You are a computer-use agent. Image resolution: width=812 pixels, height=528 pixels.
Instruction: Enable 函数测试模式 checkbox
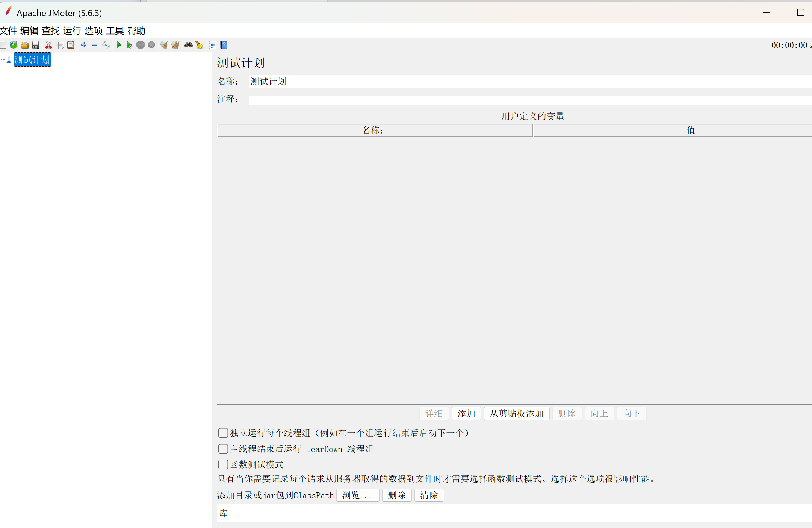click(x=223, y=464)
